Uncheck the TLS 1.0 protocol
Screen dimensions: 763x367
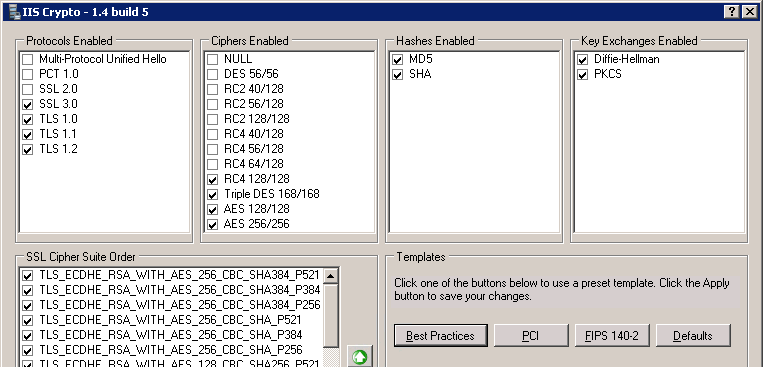click(28, 120)
